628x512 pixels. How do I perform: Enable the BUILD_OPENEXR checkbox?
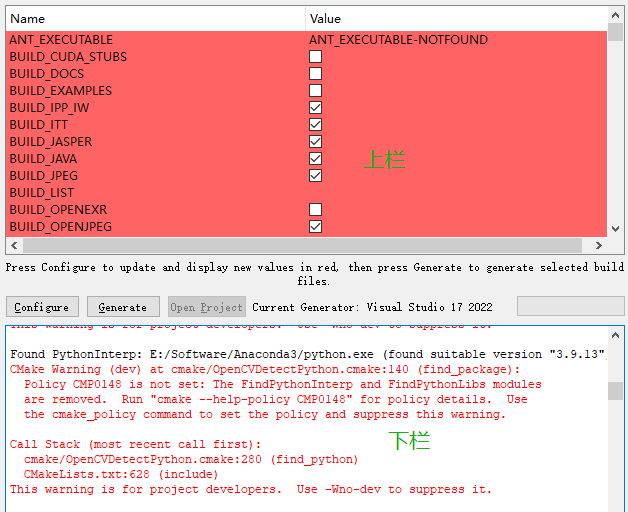[x=315, y=210]
